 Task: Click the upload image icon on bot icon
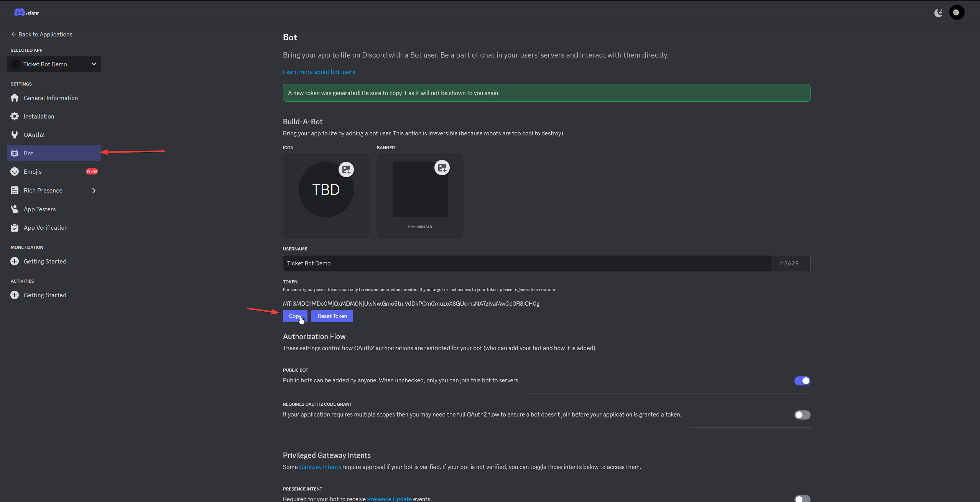click(346, 170)
